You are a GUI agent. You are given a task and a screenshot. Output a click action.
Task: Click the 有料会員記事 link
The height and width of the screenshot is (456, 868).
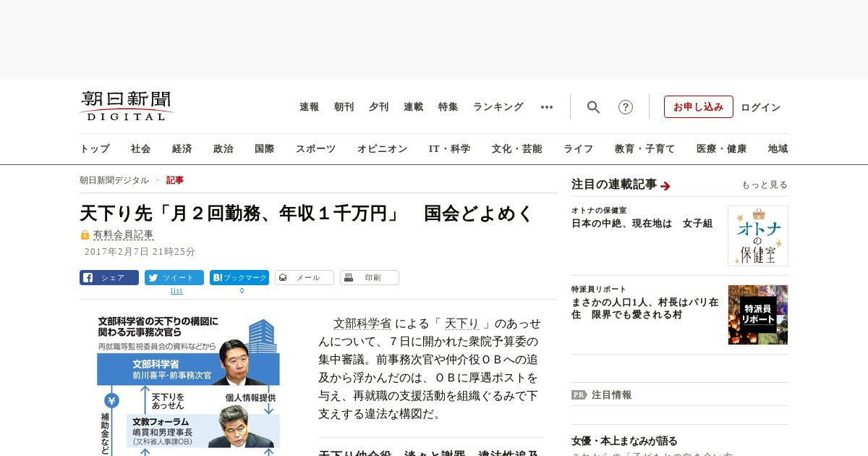pyautogui.click(x=124, y=235)
